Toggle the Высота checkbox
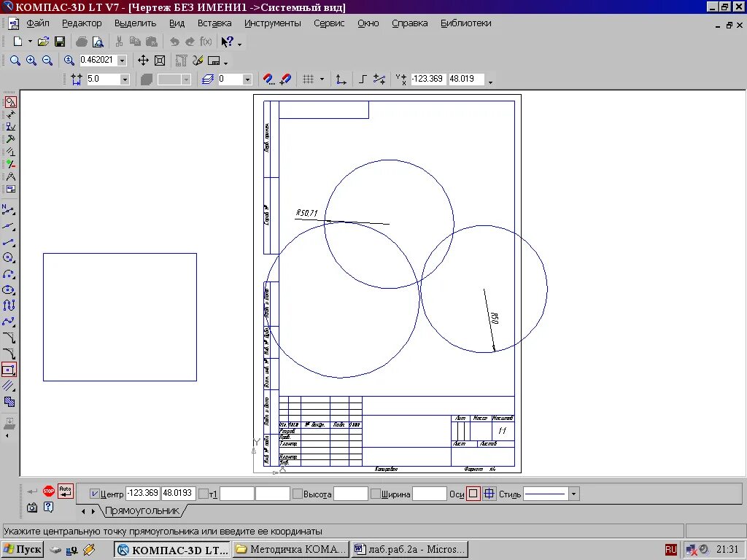Screen dimensions: 747x560 pos(298,494)
